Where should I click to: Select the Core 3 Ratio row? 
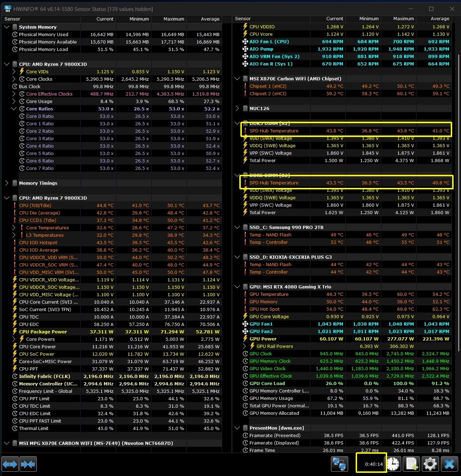point(112,139)
